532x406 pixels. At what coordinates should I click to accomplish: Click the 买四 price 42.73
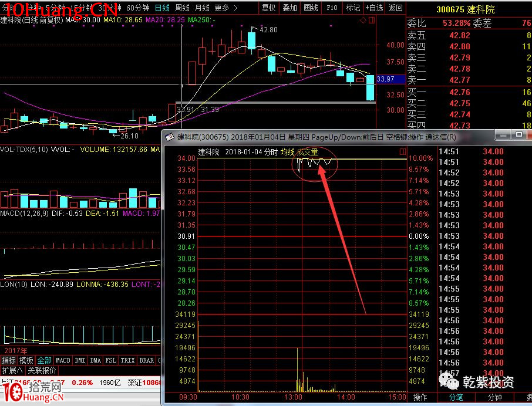(x=460, y=126)
